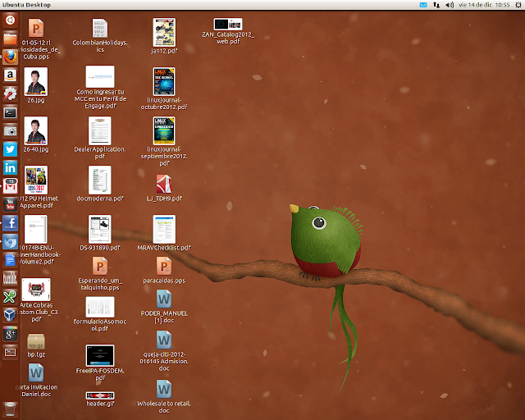Select the DealerApplication.pdf file
This screenshot has width=525, height=420.
[x=100, y=138]
